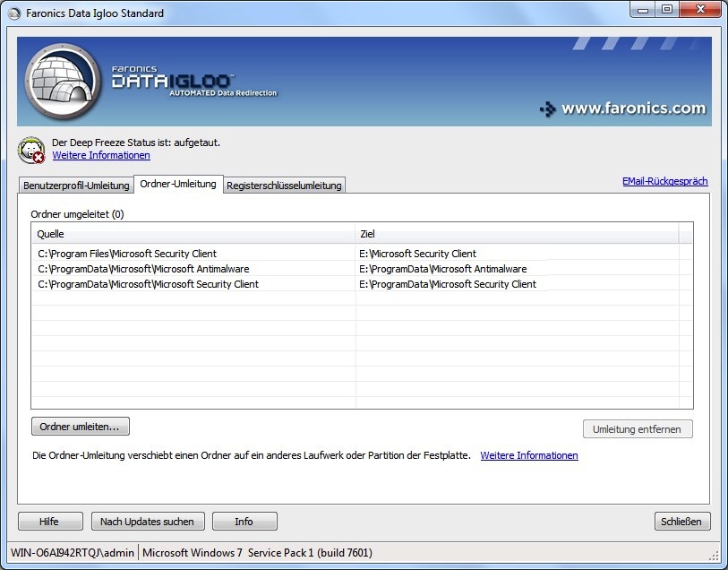Sort list by the Quelle column header

pyautogui.click(x=193, y=234)
